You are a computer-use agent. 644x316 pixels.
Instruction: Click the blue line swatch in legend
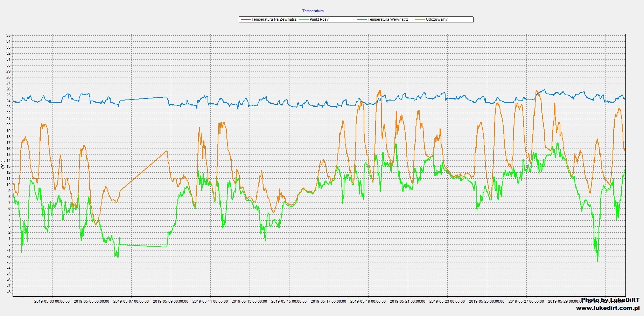(x=362, y=20)
